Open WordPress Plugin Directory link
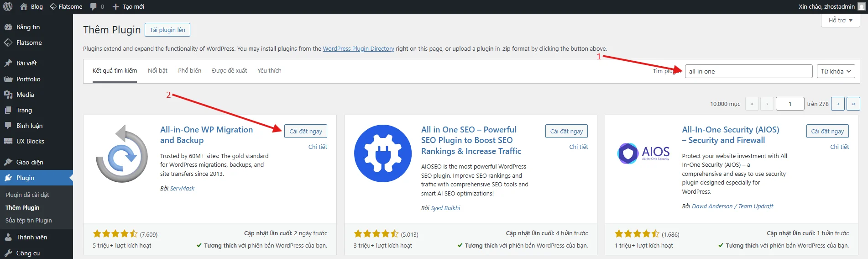868x259 pixels. 358,48
